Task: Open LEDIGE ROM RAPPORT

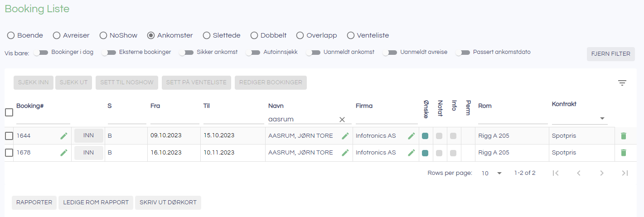Action: click(96, 203)
